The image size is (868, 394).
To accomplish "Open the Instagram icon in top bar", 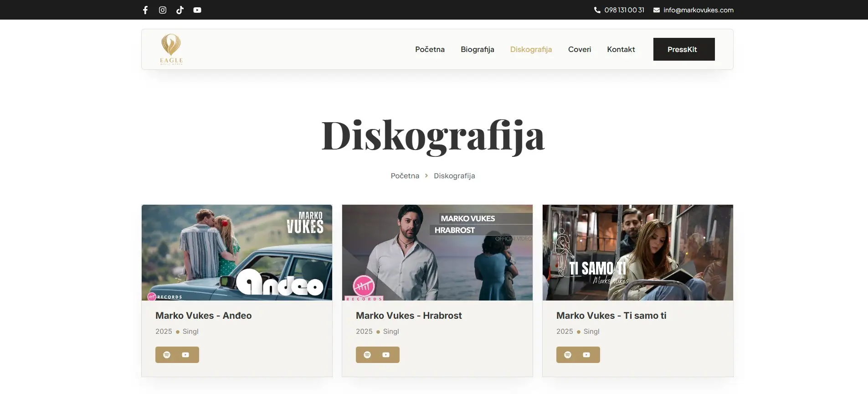I will (x=163, y=10).
